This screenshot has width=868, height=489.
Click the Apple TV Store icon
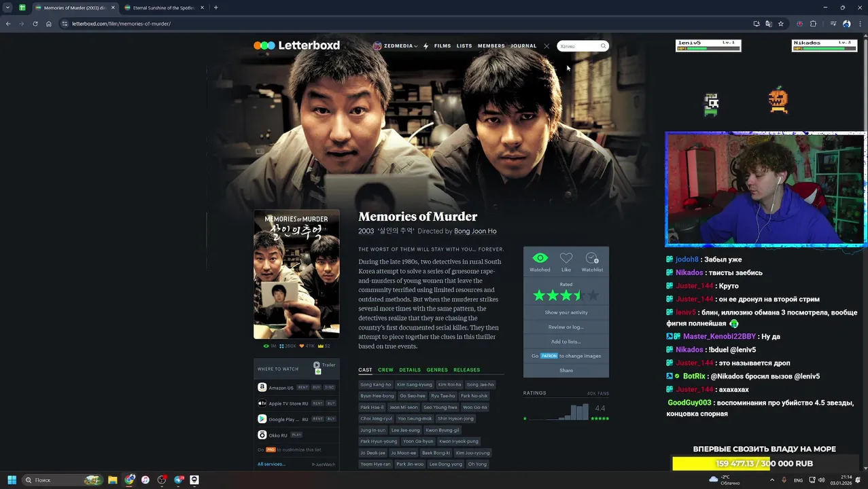click(x=262, y=403)
